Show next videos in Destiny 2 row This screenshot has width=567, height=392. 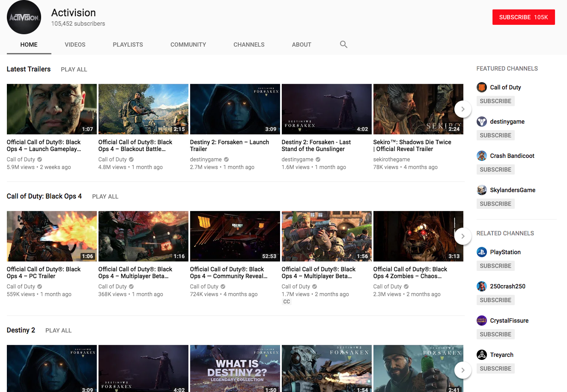pos(463,370)
